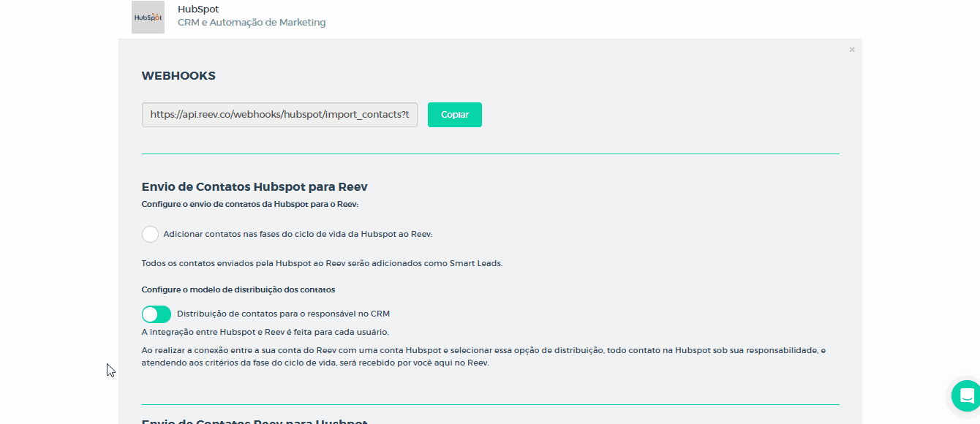Click Envio de Contatos Hubspot para Reev heading
This screenshot has height=424, width=980.
[255, 186]
